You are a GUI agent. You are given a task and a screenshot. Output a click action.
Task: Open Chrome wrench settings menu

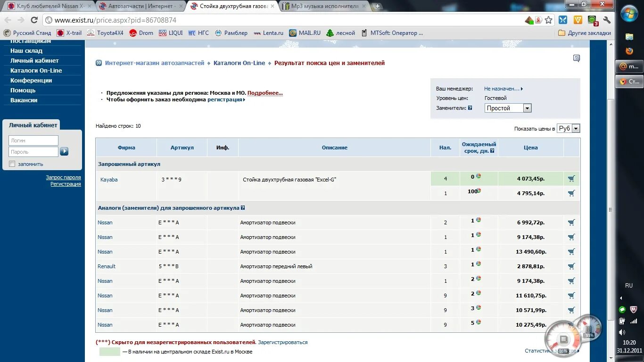click(x=607, y=20)
